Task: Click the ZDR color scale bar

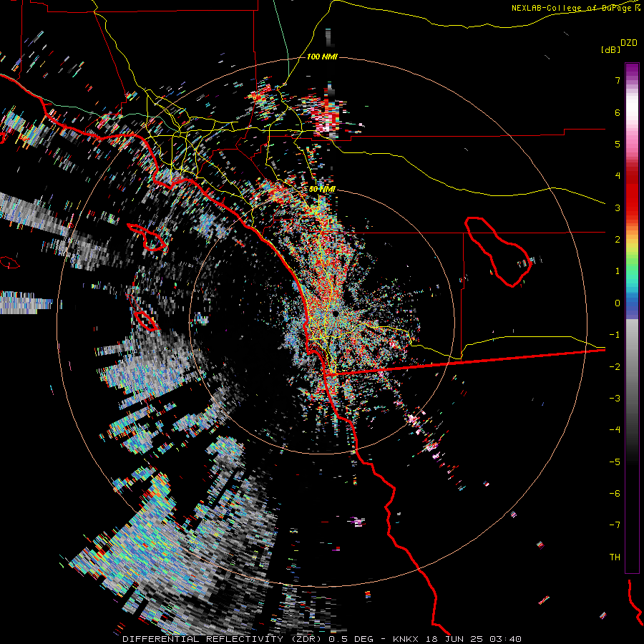Action: tap(632, 318)
